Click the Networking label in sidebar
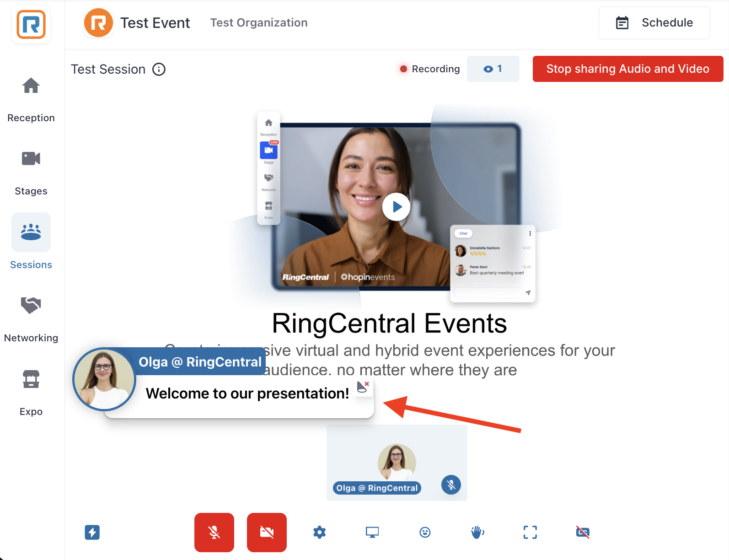Image resolution: width=729 pixels, height=560 pixels. (31, 338)
